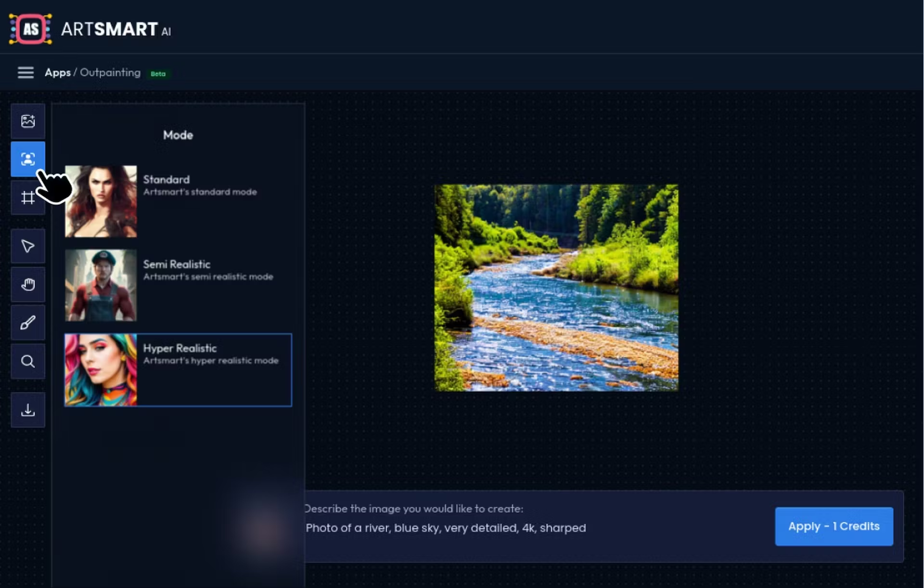Click the magnifier zoom tool
This screenshot has width=924, height=588.
coord(28,361)
